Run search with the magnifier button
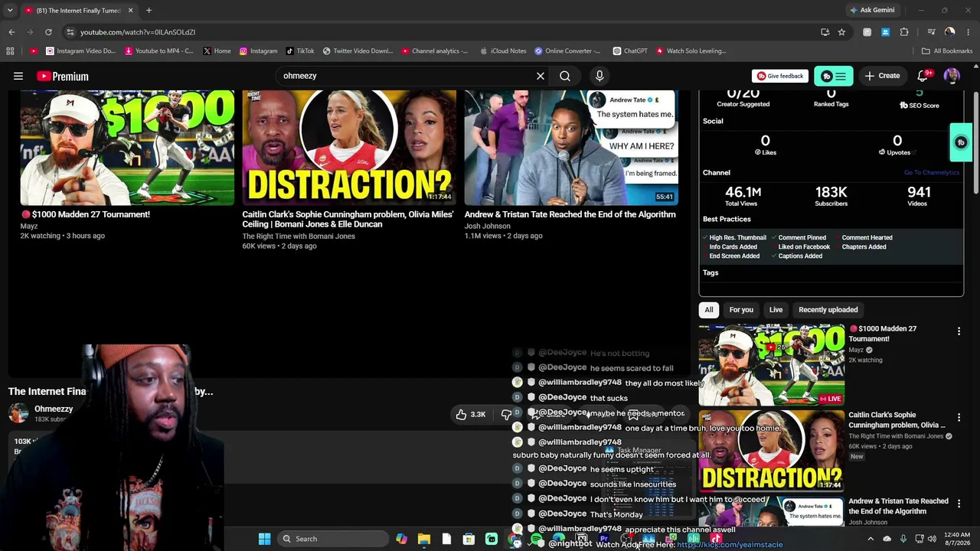This screenshot has width=980, height=551. pyautogui.click(x=565, y=76)
